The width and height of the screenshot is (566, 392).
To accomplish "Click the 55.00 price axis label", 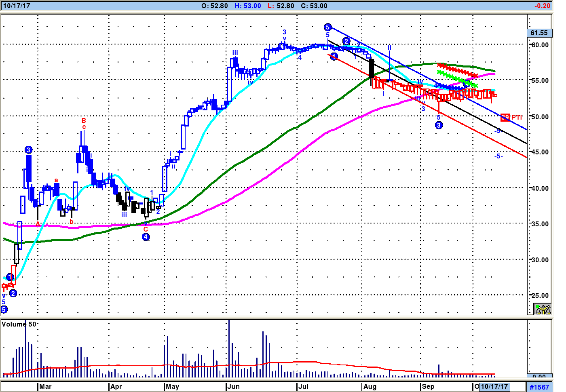I will pyautogui.click(x=540, y=80).
